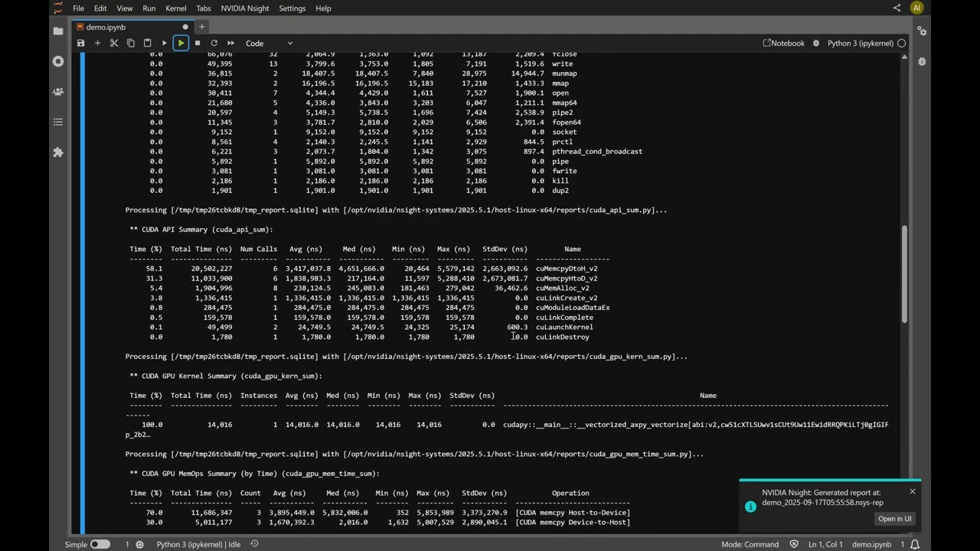Open the Extension Manager puzzle icon

click(58, 152)
